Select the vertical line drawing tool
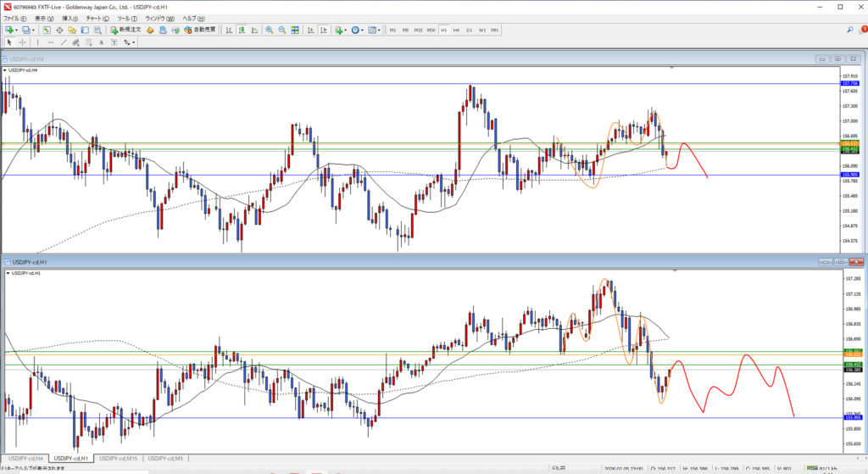The height and width of the screenshot is (474, 868). pos(39,42)
